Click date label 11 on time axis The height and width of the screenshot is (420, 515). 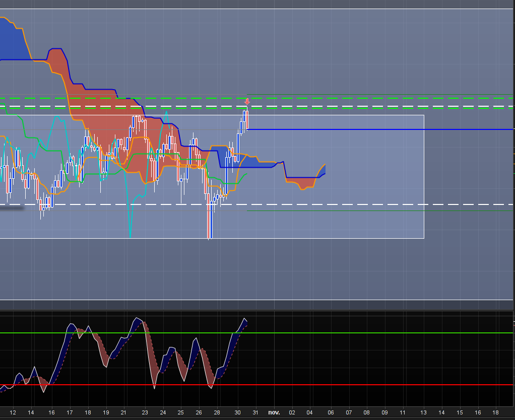click(x=402, y=412)
